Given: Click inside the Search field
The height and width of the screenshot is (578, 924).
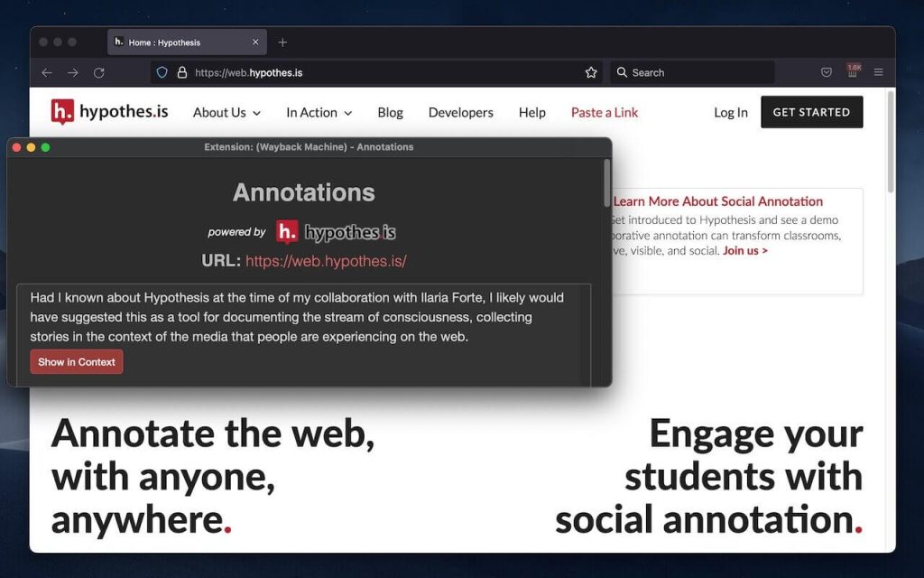Looking at the screenshot, I should (691, 72).
